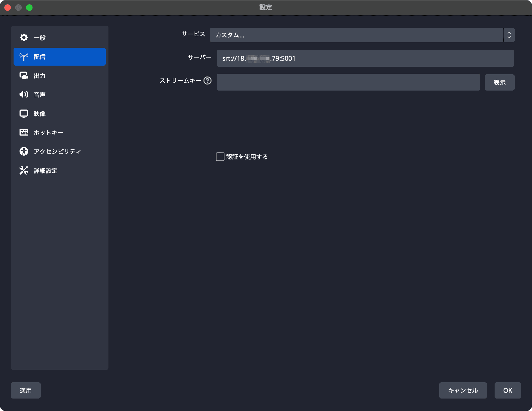Switch to the 出力 settings tab
Image resolution: width=532 pixels, height=411 pixels.
pos(60,76)
